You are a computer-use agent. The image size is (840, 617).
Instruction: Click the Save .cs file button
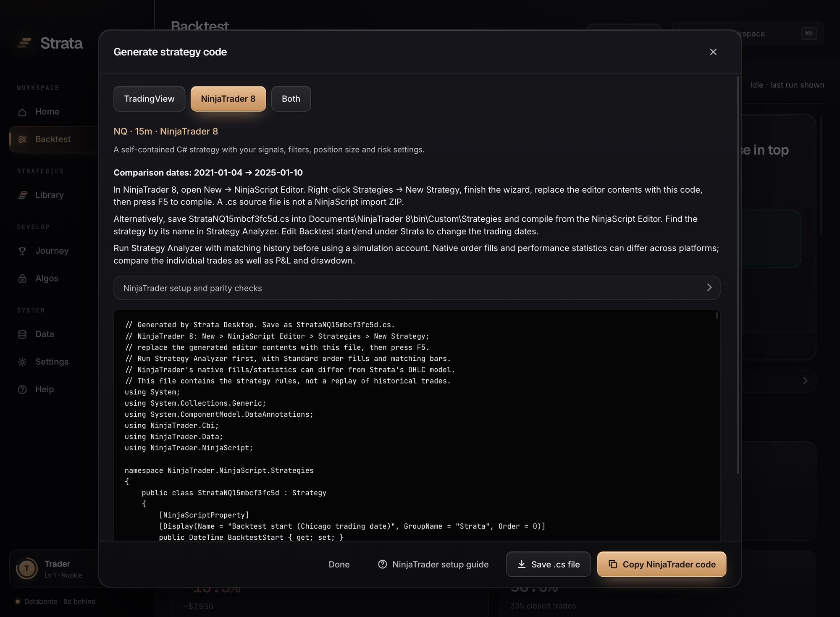(x=548, y=564)
